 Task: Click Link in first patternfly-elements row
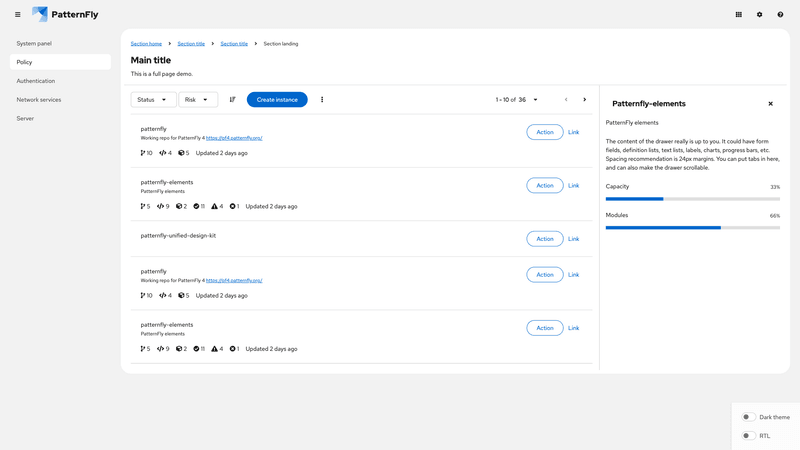pyautogui.click(x=573, y=185)
